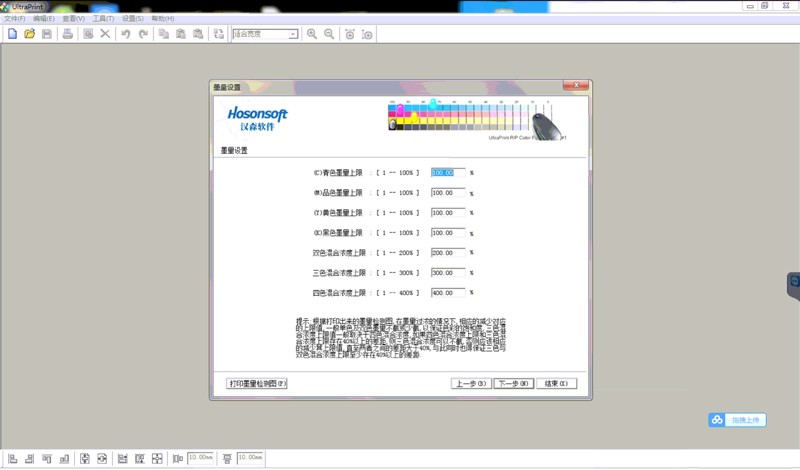The width and height of the screenshot is (800, 470).
Task: Click the Redo arrow icon
Action: pyautogui.click(x=143, y=34)
